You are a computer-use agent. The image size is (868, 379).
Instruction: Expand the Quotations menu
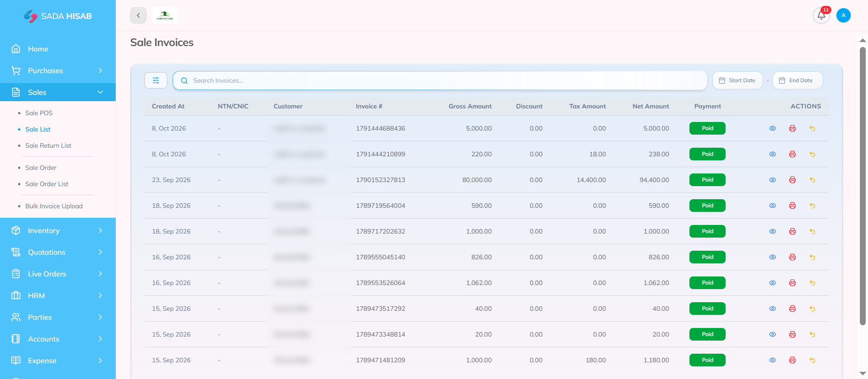click(x=58, y=252)
